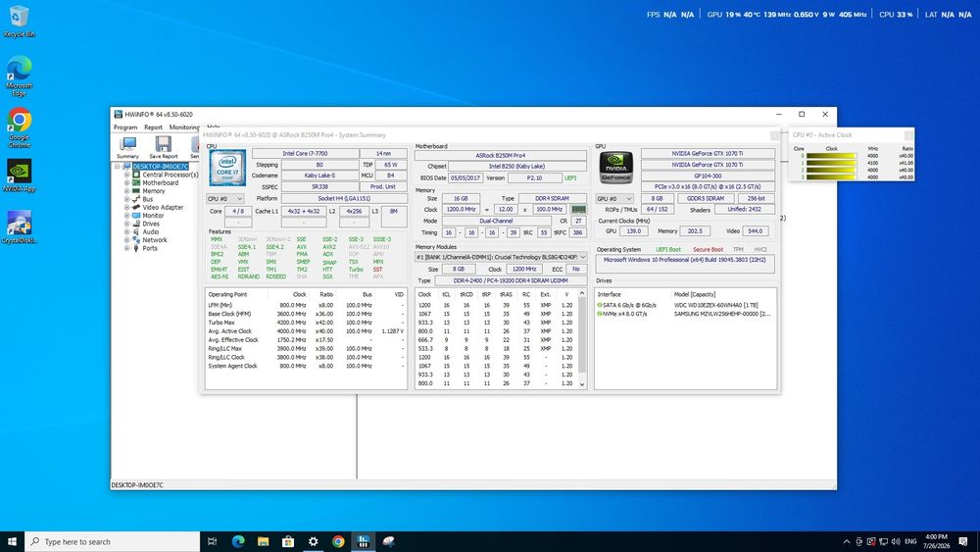Click the up arrow of timings scrollbar
The height and width of the screenshot is (552, 980).
click(582, 293)
